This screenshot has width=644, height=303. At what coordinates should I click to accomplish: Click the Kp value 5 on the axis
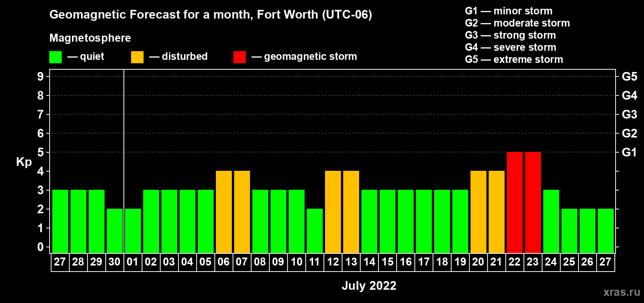coord(41,152)
